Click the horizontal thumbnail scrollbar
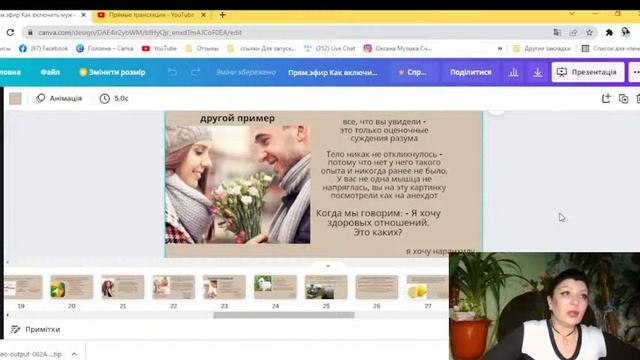The image size is (640, 360). click(x=284, y=315)
